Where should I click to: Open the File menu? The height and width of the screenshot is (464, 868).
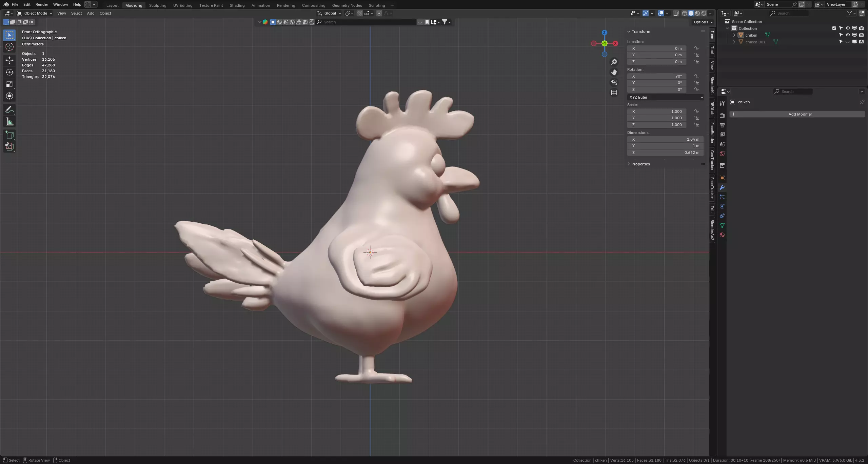click(x=15, y=4)
